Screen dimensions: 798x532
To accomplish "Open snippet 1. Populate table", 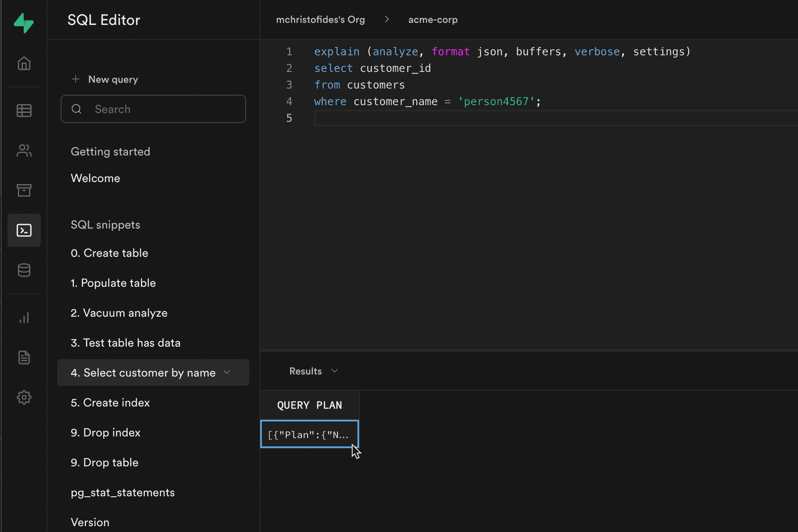I will [x=113, y=283].
